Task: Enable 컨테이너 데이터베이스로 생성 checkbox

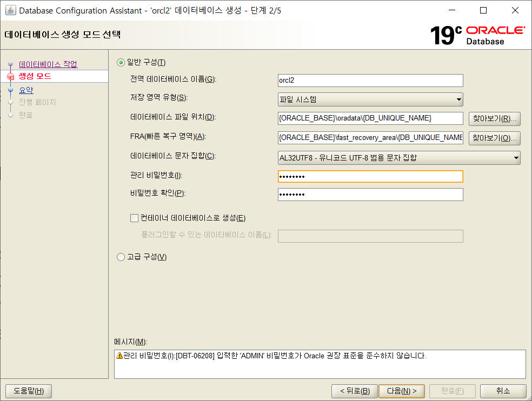Action: click(x=135, y=218)
